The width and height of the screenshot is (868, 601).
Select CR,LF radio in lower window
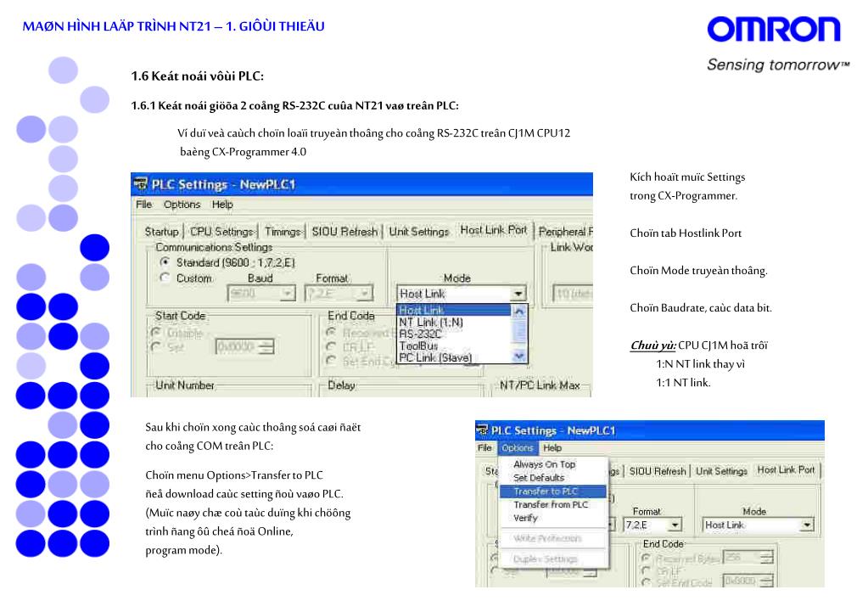646,570
